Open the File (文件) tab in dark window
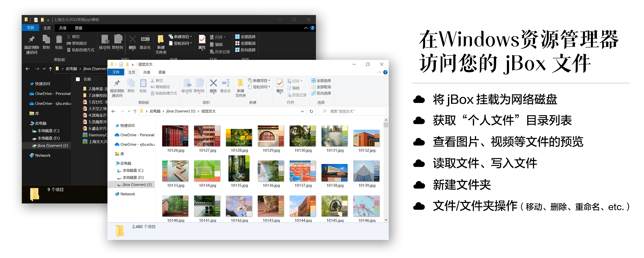Viewport: 644px width, 258px height. [x=30, y=28]
